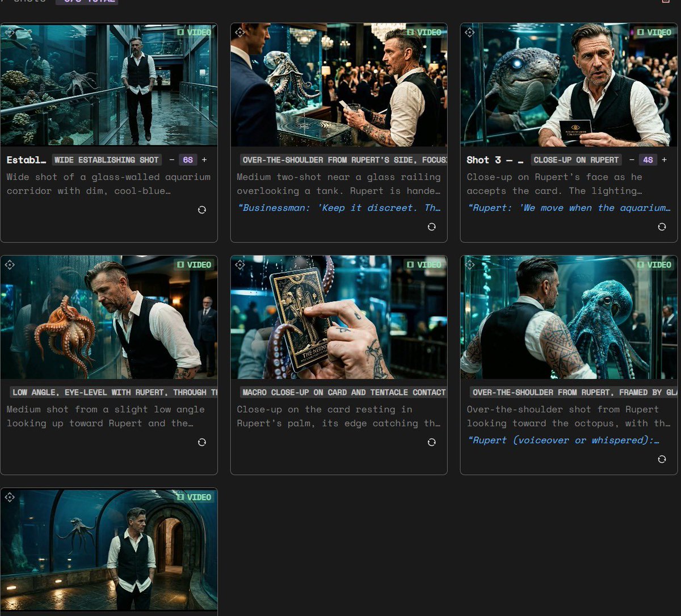Screen dimensions: 681x616
Task: Open the arched aquarium tunnel thumbnail
Action: [x=109, y=550]
